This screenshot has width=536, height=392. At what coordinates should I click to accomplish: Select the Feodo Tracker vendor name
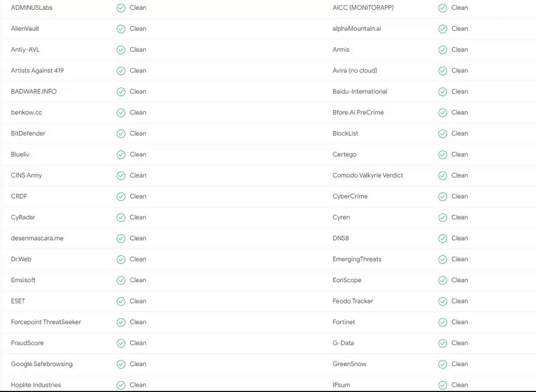[353, 301]
